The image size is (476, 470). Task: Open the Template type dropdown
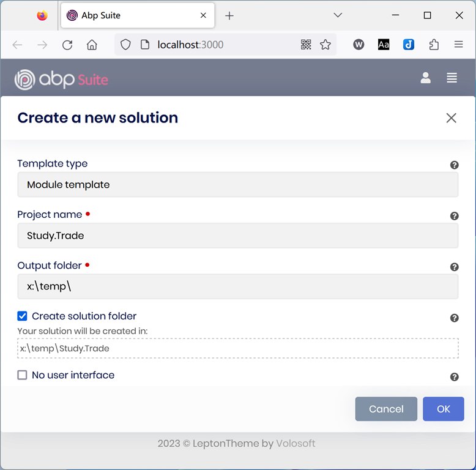pos(237,185)
